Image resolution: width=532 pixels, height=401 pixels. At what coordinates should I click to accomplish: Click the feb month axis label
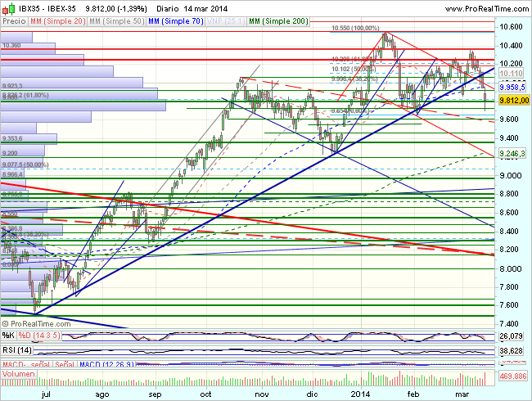(x=413, y=394)
